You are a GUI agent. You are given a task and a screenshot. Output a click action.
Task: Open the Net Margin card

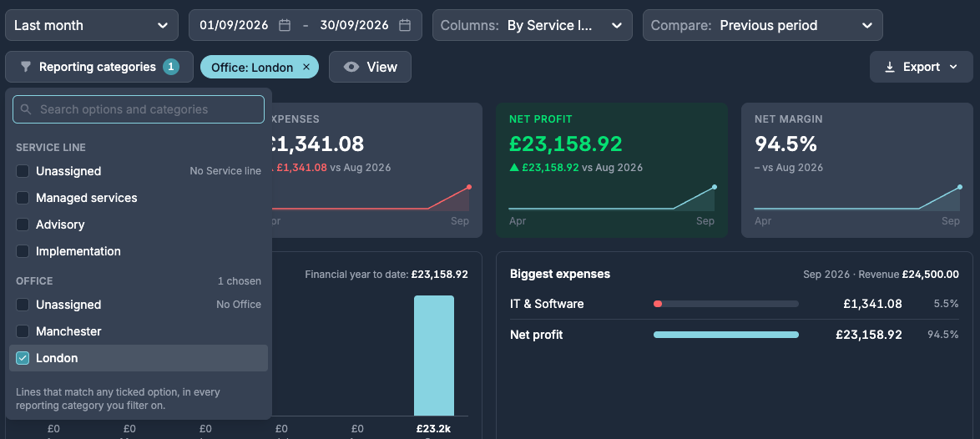(857, 170)
